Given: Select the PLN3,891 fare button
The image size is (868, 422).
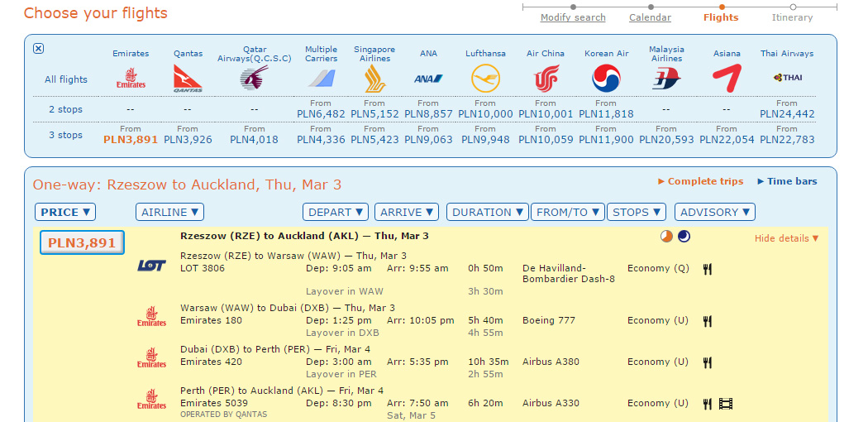Looking at the screenshot, I should point(82,242).
